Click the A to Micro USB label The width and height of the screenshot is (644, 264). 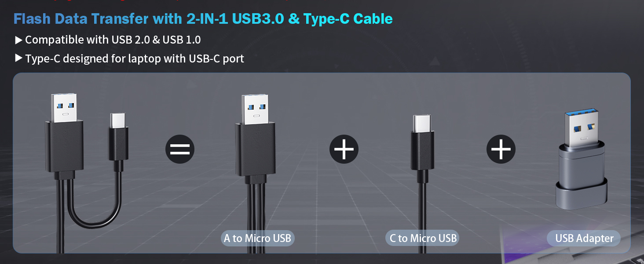257,238
